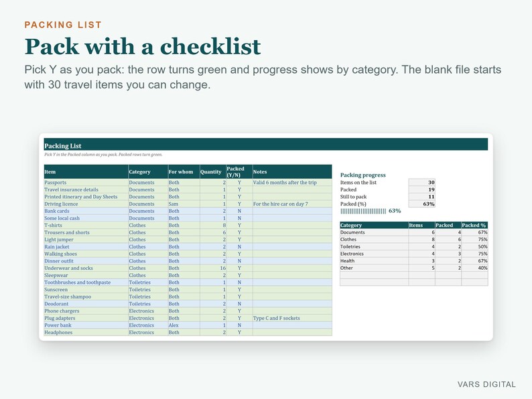The width and height of the screenshot is (532, 399).
Task: Click the 'Packed %' summary column header
Action: click(474, 225)
